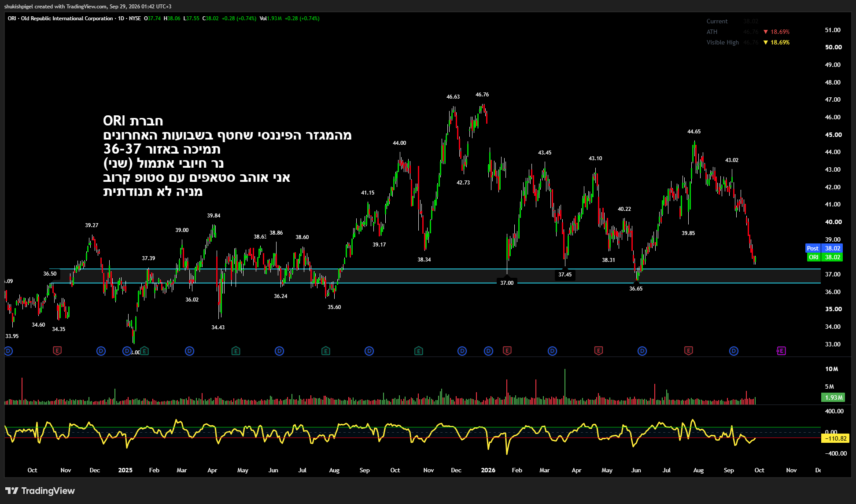Click the dividend marker in early September 2026

[x=734, y=351]
